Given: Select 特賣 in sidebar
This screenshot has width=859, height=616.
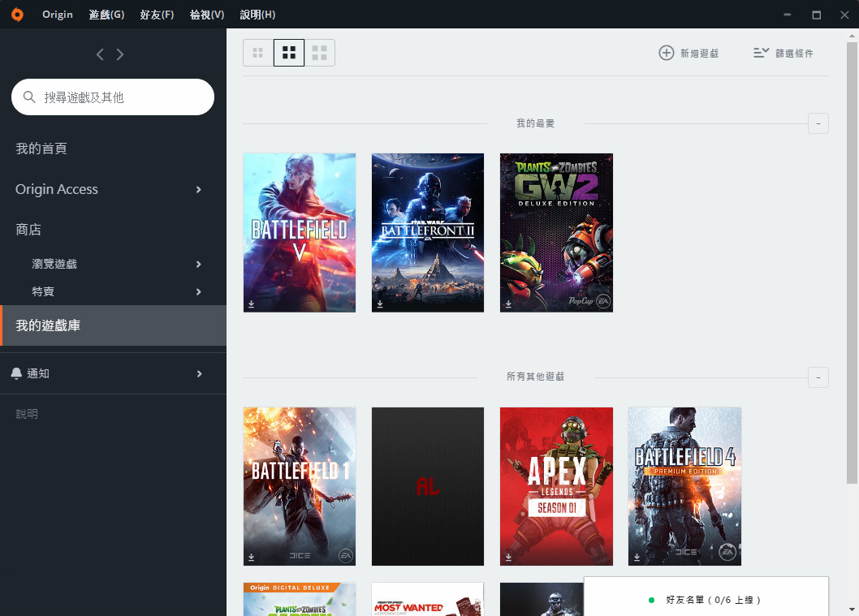Looking at the screenshot, I should [43, 291].
